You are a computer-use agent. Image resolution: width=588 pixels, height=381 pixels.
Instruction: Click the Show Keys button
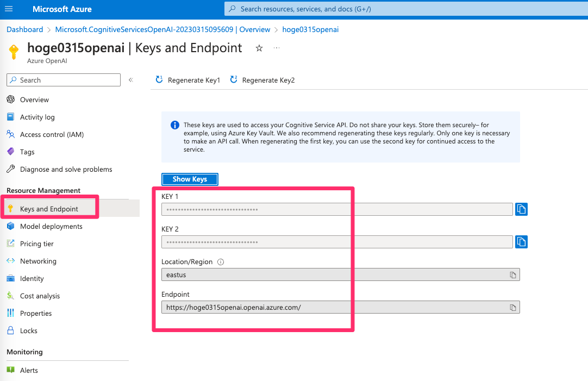coord(190,179)
